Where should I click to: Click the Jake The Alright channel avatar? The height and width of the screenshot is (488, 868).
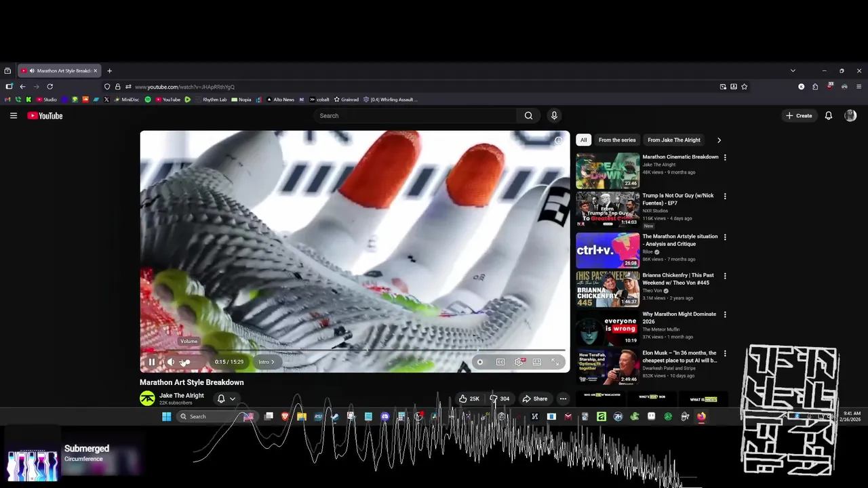tap(147, 399)
